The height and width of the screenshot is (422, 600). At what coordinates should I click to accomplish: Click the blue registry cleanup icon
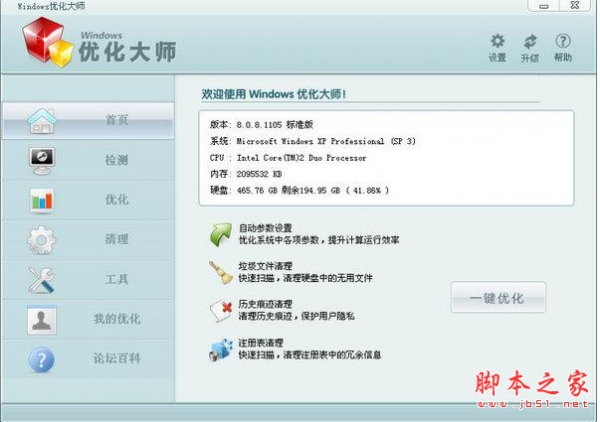[221, 349]
